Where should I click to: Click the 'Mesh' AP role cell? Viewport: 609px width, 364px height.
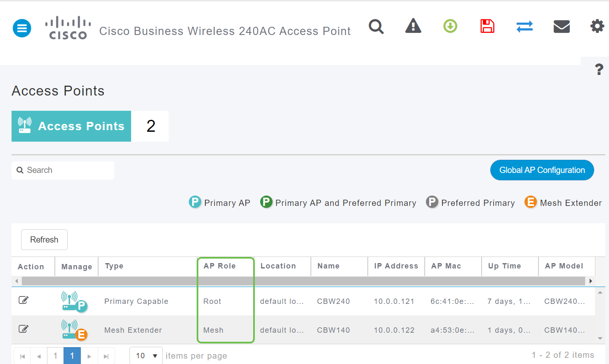213,330
